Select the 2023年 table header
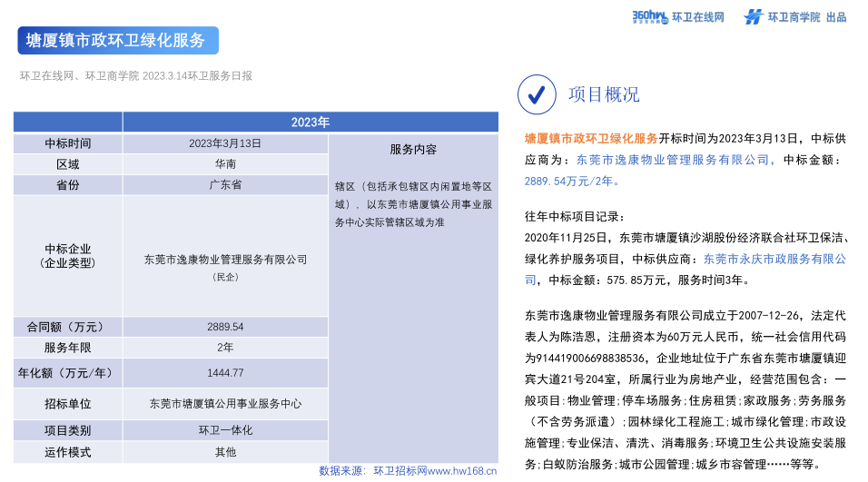The image size is (868, 482). pyautogui.click(x=310, y=122)
